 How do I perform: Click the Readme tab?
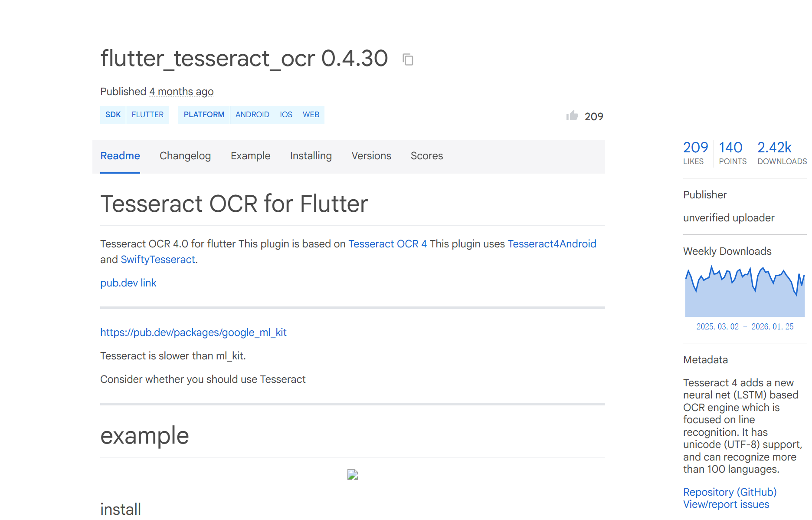120,156
